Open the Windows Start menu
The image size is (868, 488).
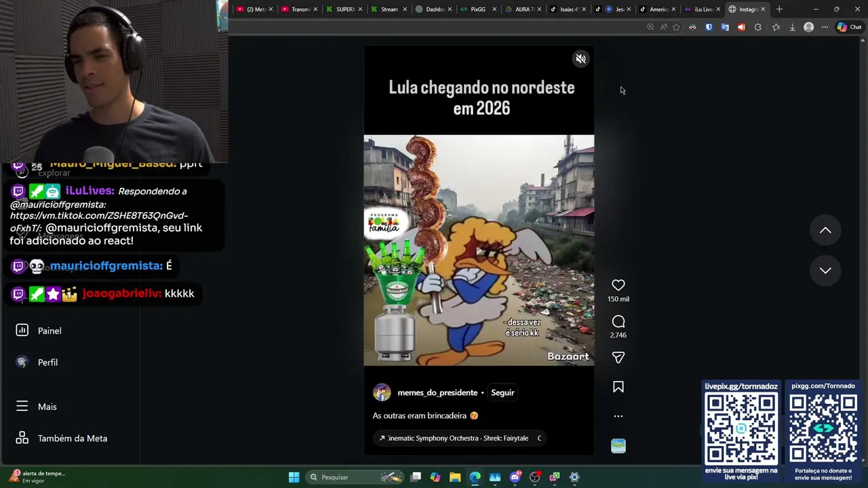point(294,477)
